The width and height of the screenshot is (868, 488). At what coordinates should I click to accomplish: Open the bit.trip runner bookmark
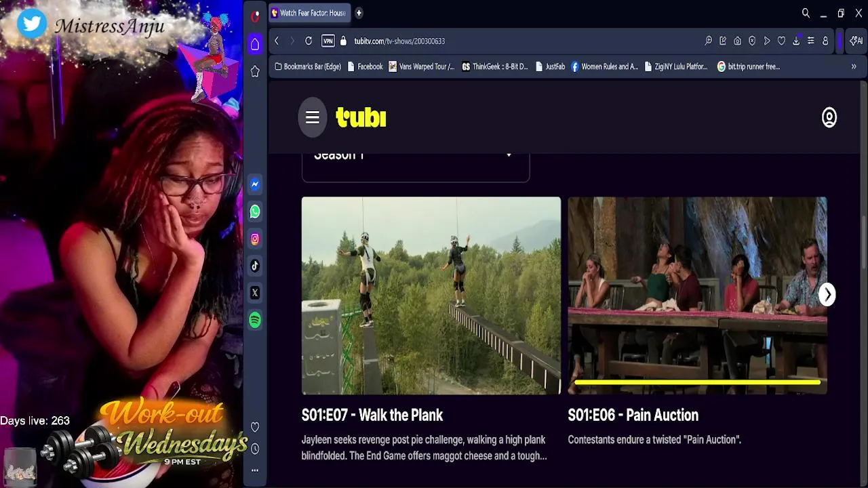pyautogui.click(x=749, y=66)
